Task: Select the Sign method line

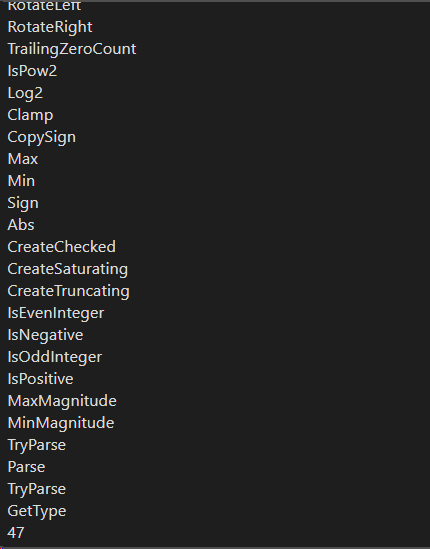Action: 23,203
